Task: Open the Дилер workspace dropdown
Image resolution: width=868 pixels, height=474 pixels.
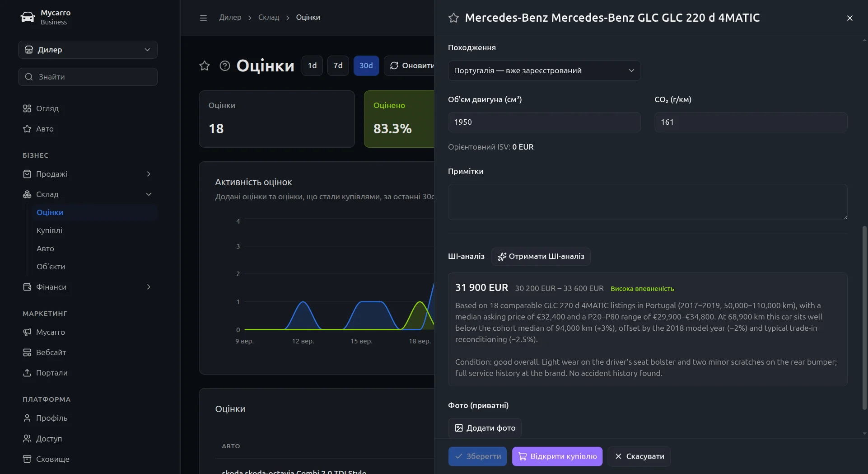Action: 88,50
